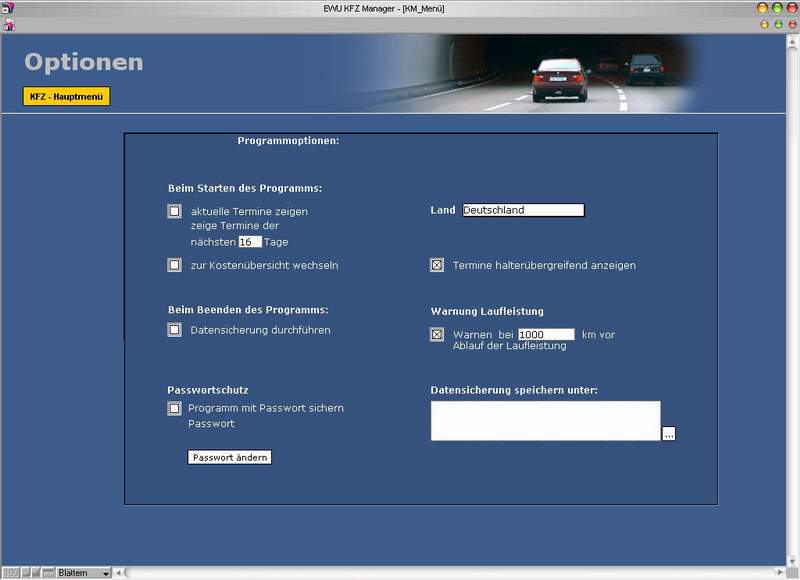Uncheck 'Termine halterübergreifend anzeigen'
The height and width of the screenshot is (580, 800).
pos(437,265)
